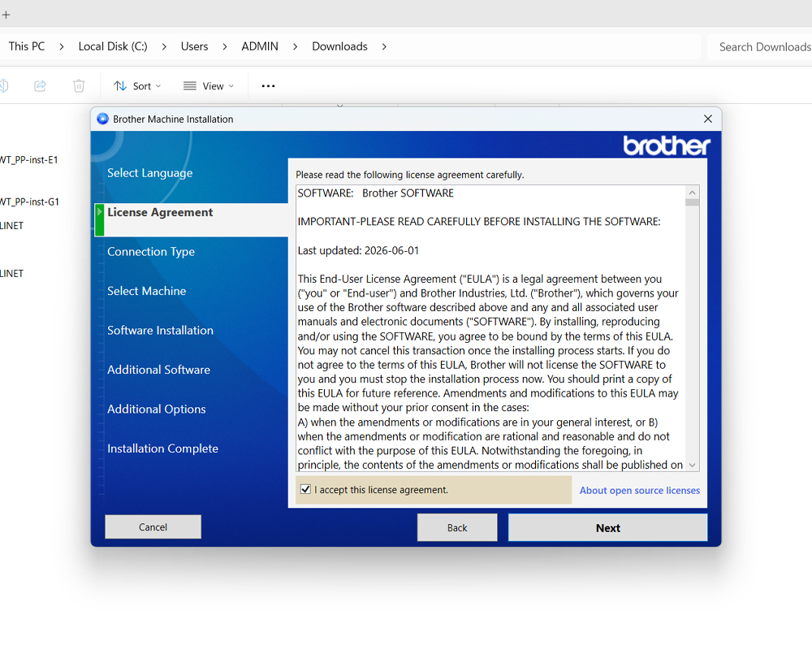Click the Brother logo in installer
The width and height of the screenshot is (812, 650).
pos(667,145)
